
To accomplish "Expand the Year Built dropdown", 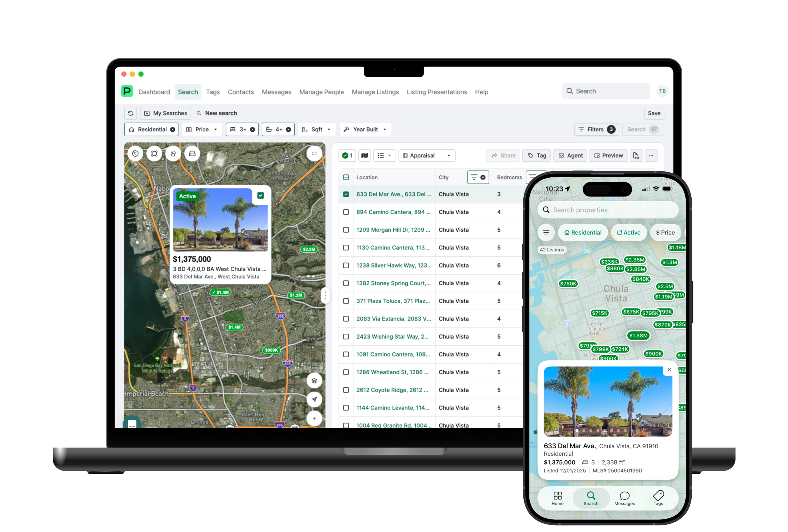I will coord(365,130).
